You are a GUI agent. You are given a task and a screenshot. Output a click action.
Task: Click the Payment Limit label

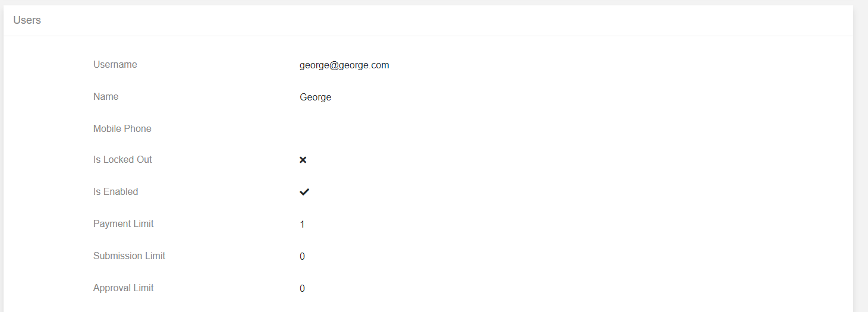click(124, 223)
